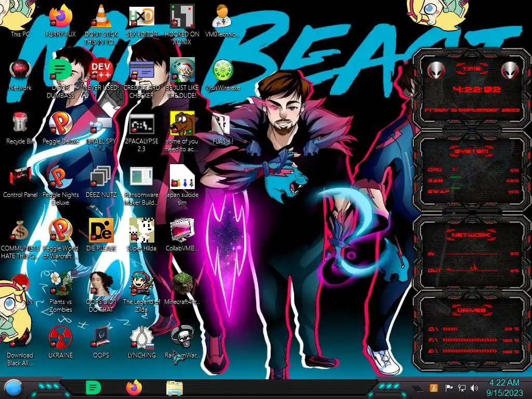
Task: Open File Explorer from the taskbar
Action: coord(175,388)
